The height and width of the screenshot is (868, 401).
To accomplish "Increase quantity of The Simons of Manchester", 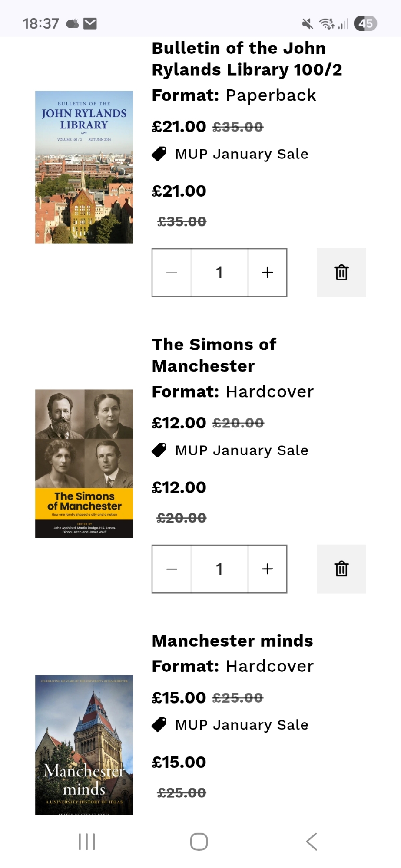I will [267, 569].
